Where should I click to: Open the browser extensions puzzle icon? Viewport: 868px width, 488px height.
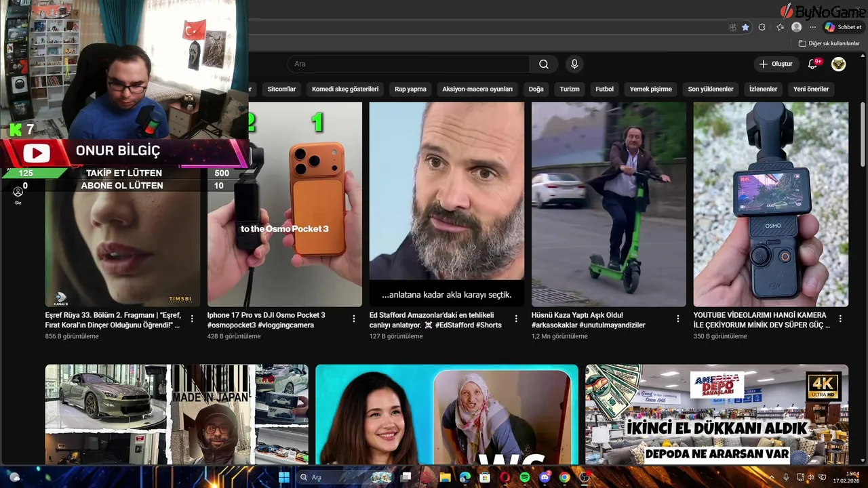point(762,27)
